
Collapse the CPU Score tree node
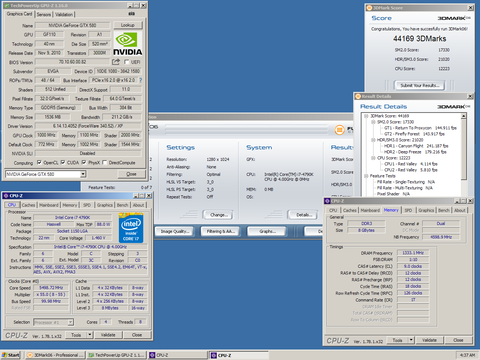click(373, 158)
